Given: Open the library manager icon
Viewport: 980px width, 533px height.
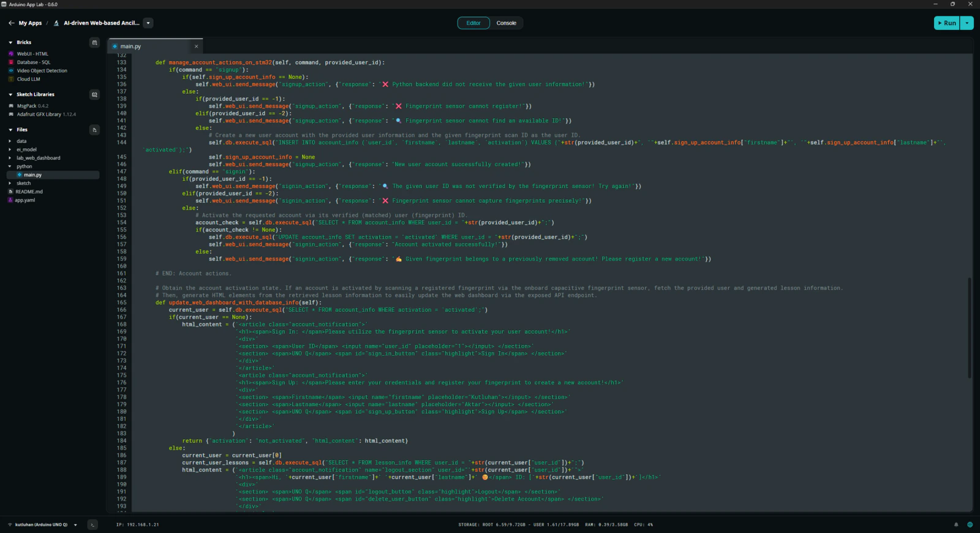Looking at the screenshot, I should (x=94, y=94).
